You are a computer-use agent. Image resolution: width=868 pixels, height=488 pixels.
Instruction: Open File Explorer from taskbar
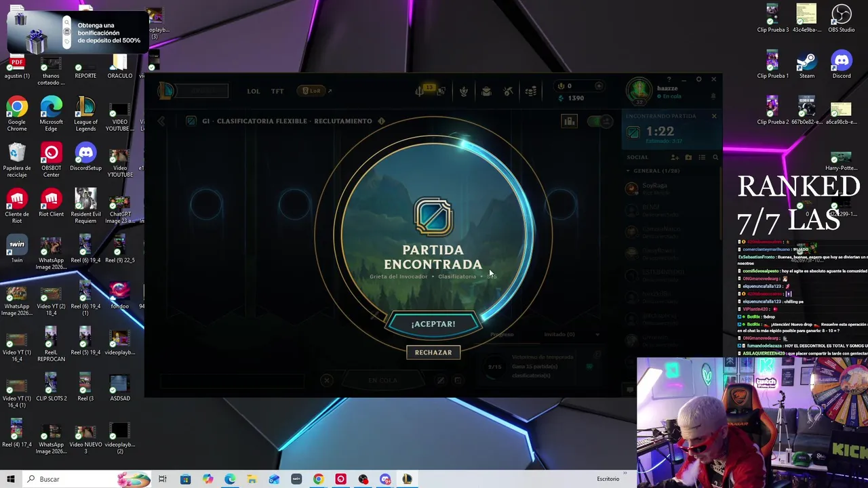[252, 479]
